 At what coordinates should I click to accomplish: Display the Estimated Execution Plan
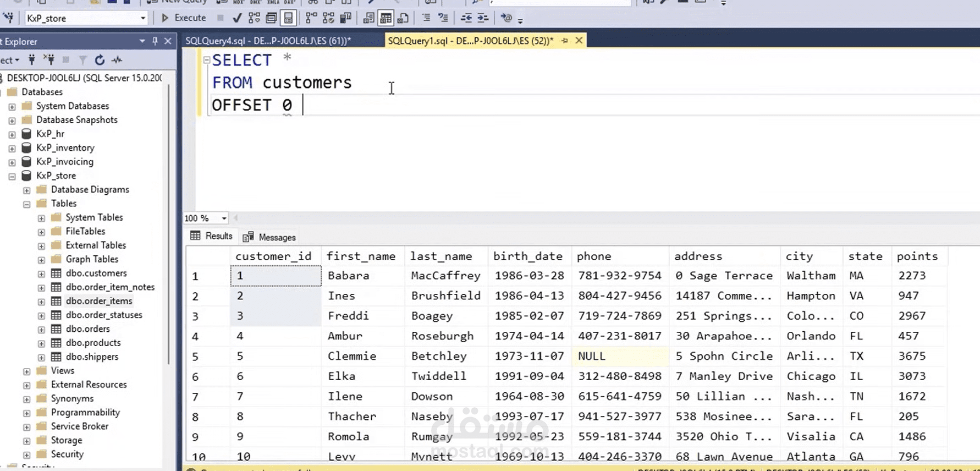(x=254, y=18)
